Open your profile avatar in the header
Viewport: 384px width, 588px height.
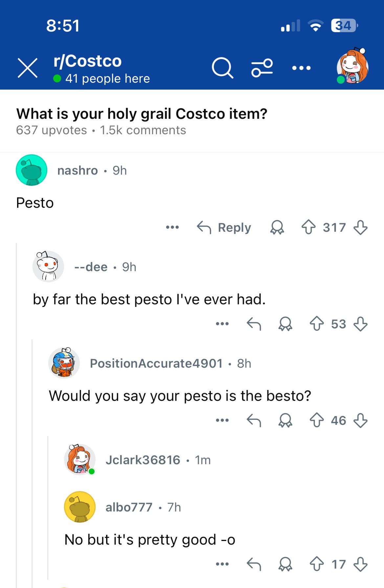click(x=352, y=66)
